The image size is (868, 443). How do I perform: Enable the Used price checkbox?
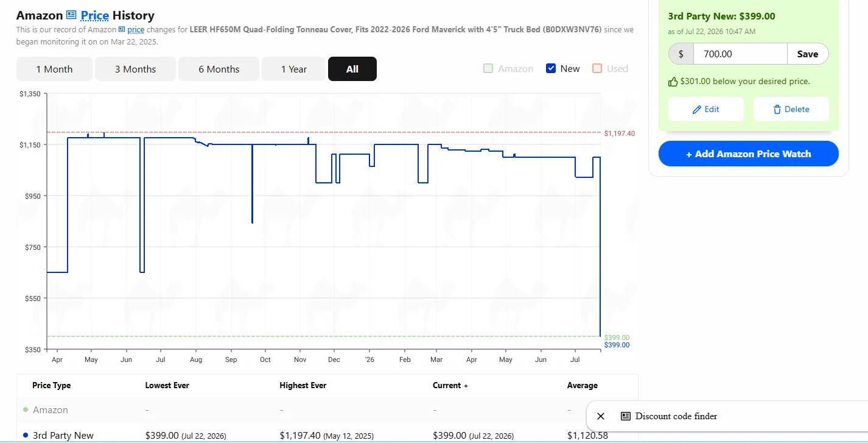597,68
